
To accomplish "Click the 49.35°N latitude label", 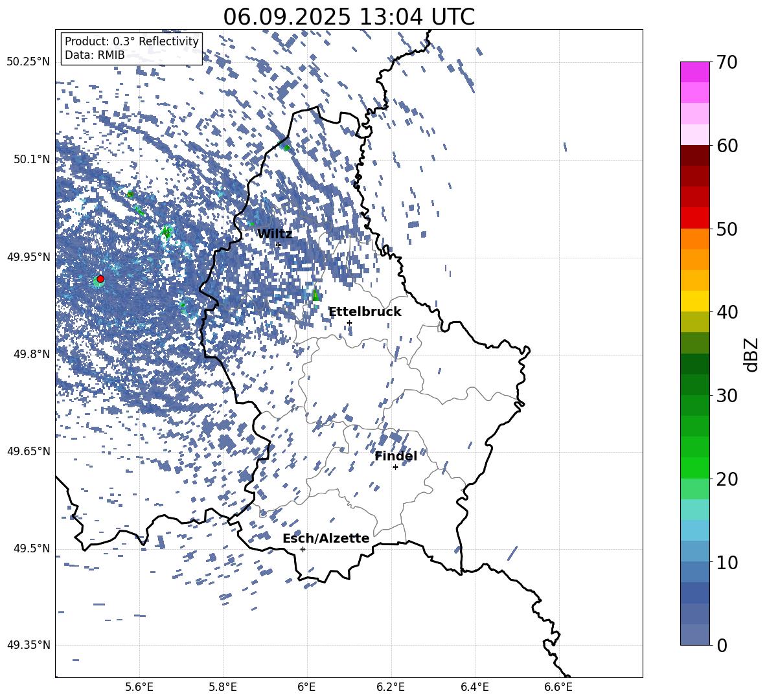I will pyautogui.click(x=29, y=645).
